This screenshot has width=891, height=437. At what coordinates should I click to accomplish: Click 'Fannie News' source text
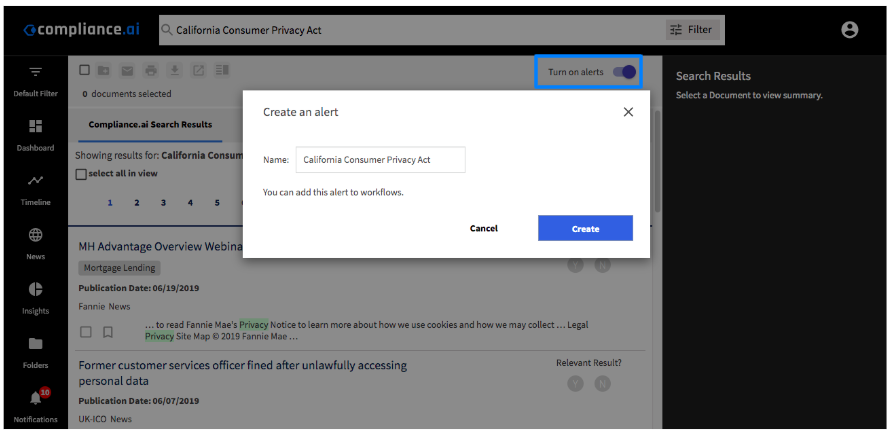click(105, 307)
